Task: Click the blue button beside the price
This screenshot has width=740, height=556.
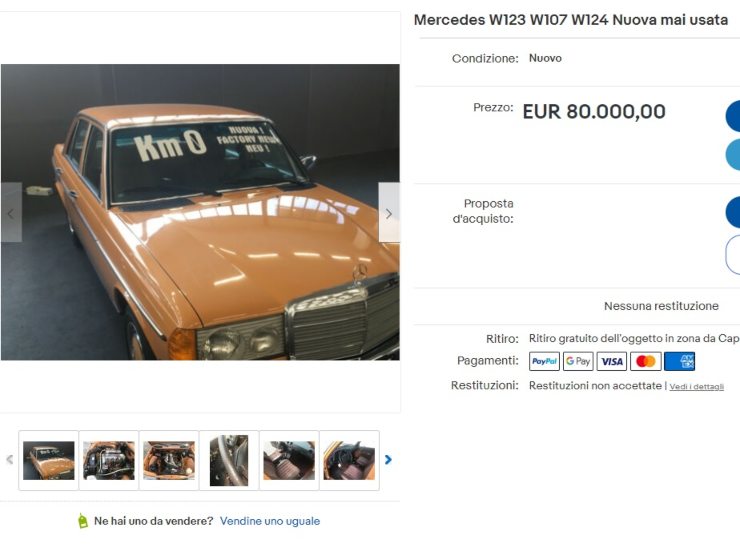Action: coord(733,116)
